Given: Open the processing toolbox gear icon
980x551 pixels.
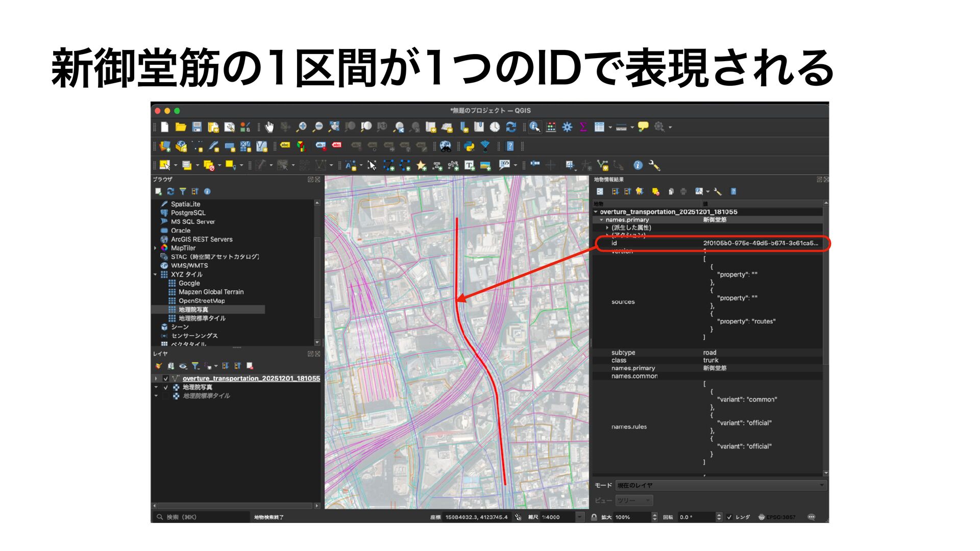Looking at the screenshot, I should click(567, 127).
